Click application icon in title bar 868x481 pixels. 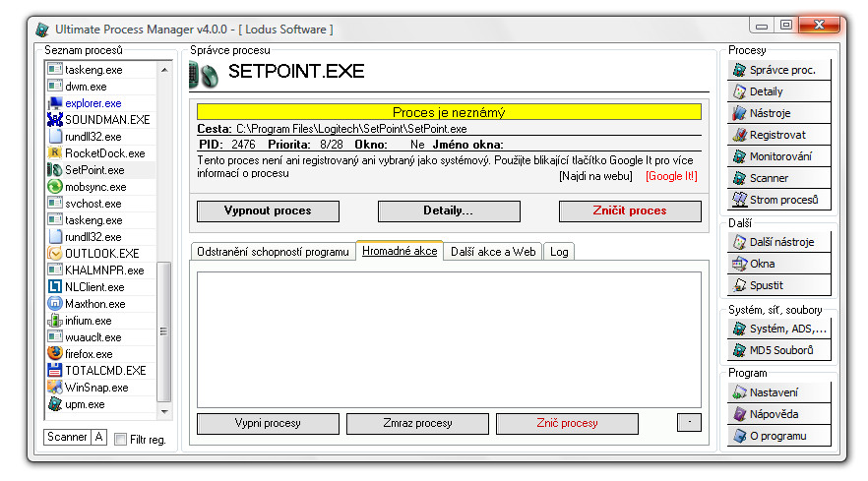click(x=42, y=30)
